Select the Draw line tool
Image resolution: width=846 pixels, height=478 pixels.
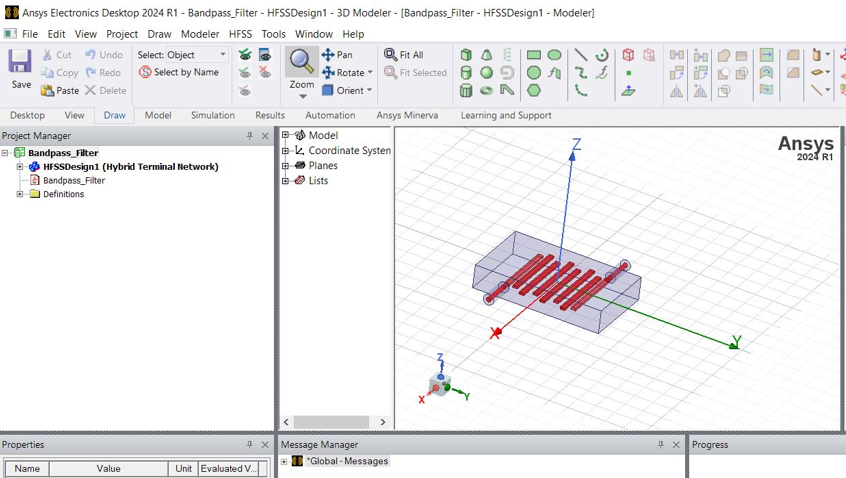tap(581, 55)
